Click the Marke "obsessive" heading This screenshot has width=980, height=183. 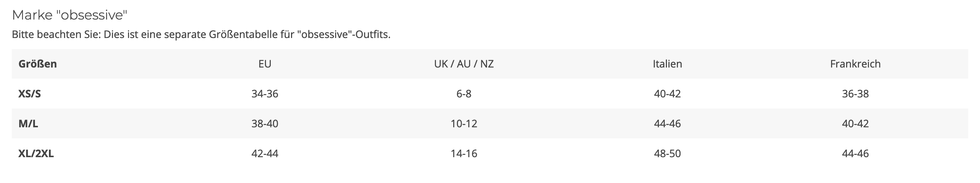[70, 15]
